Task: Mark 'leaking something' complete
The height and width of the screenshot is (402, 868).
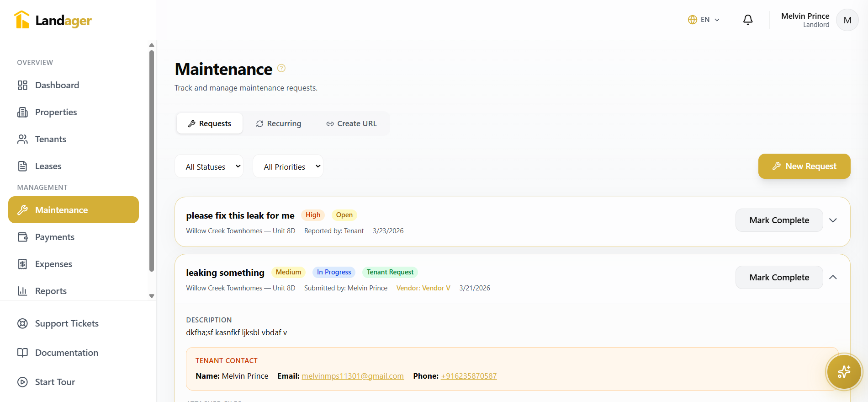Action: pyautogui.click(x=779, y=277)
